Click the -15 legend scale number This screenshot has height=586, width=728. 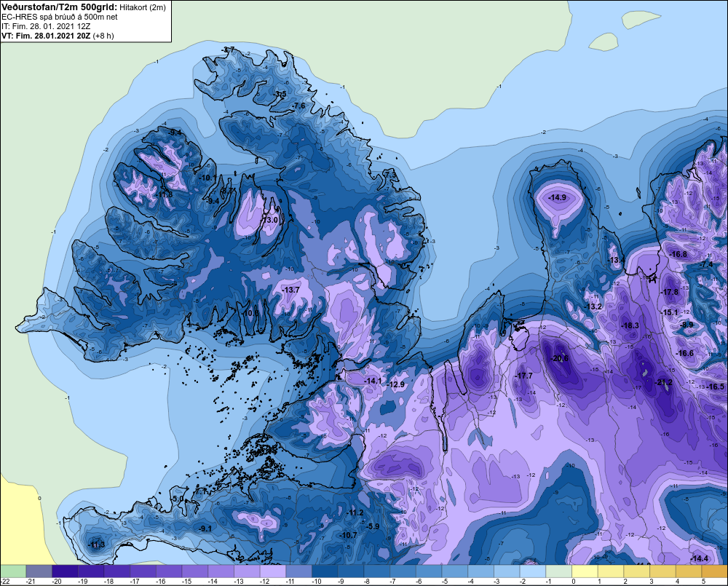tap(186, 582)
